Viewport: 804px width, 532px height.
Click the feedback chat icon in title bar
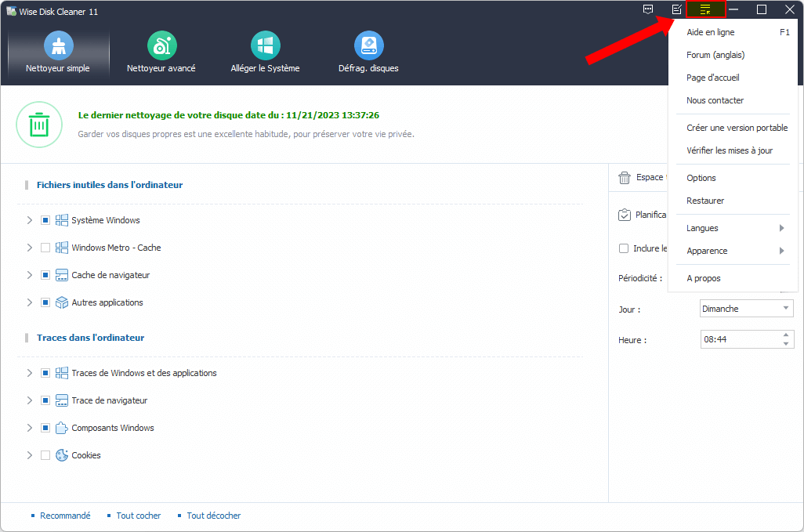tap(648, 9)
